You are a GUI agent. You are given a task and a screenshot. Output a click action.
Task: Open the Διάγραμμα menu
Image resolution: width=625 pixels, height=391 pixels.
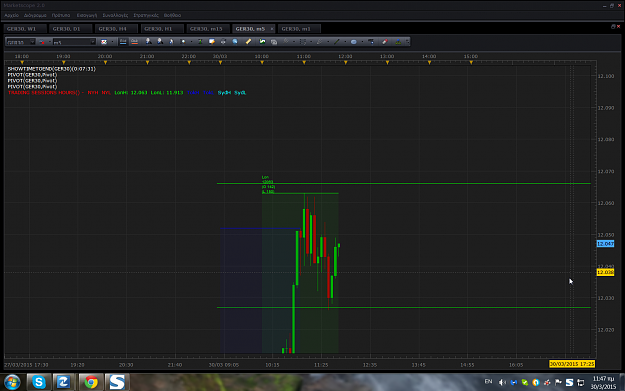[35, 15]
